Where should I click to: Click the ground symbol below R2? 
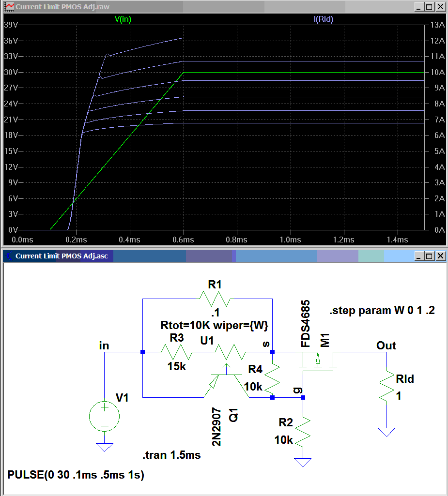pyautogui.click(x=302, y=460)
